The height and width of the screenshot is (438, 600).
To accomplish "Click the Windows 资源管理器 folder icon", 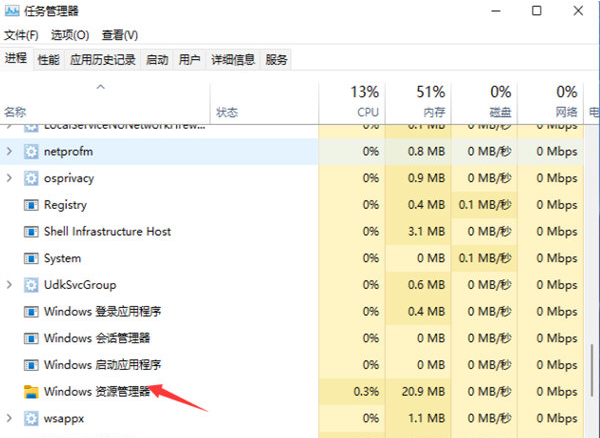I will 31,392.
